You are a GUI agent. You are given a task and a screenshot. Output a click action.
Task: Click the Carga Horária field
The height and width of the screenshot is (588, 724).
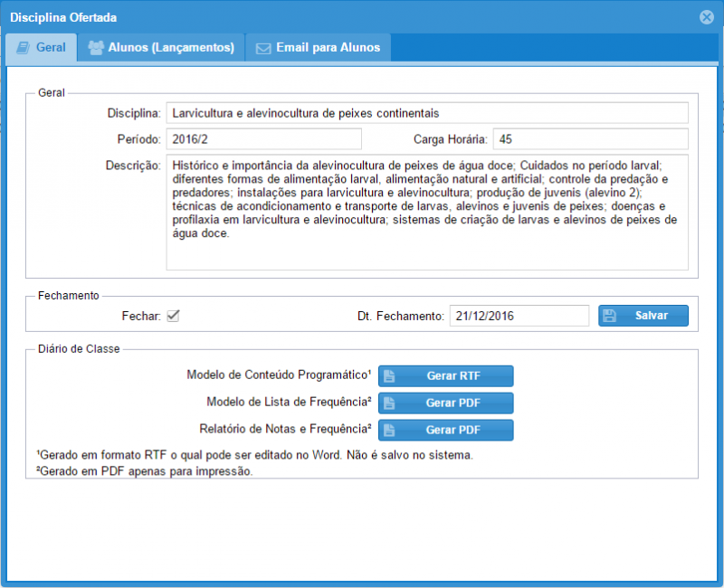[x=590, y=139]
